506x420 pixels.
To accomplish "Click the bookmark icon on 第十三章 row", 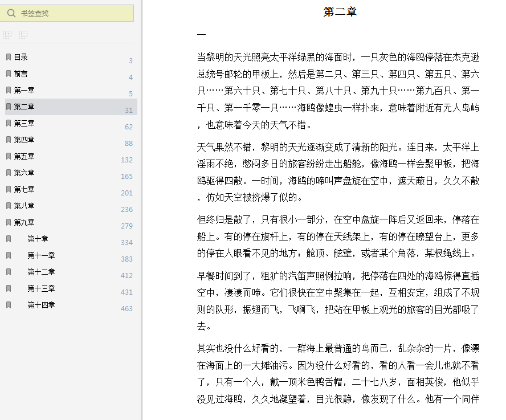I will pos(9,288).
